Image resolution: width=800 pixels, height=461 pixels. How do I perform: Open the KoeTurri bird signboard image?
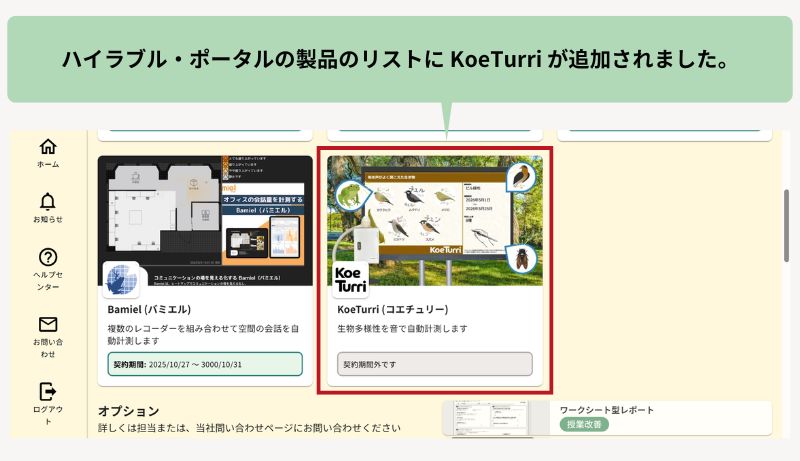tap(435, 220)
